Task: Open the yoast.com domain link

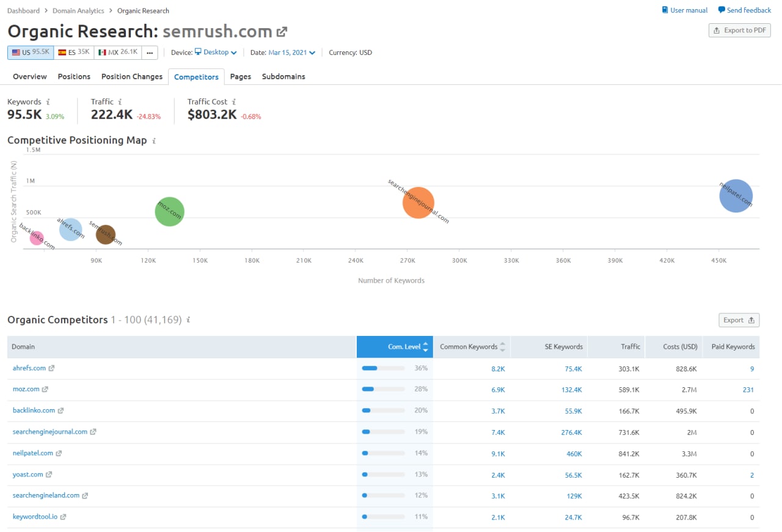Action: click(x=28, y=475)
